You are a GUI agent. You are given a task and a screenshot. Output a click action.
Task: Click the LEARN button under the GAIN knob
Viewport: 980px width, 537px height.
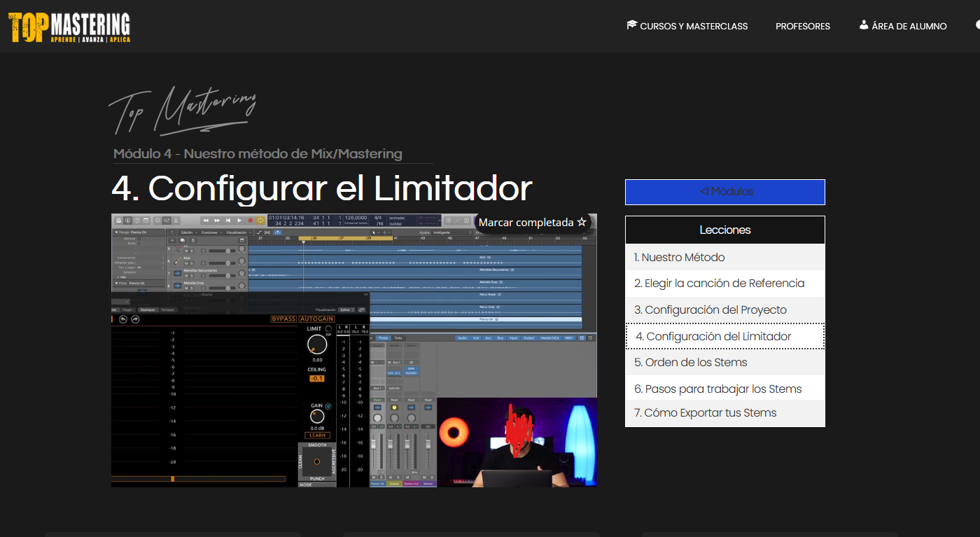coord(317,435)
